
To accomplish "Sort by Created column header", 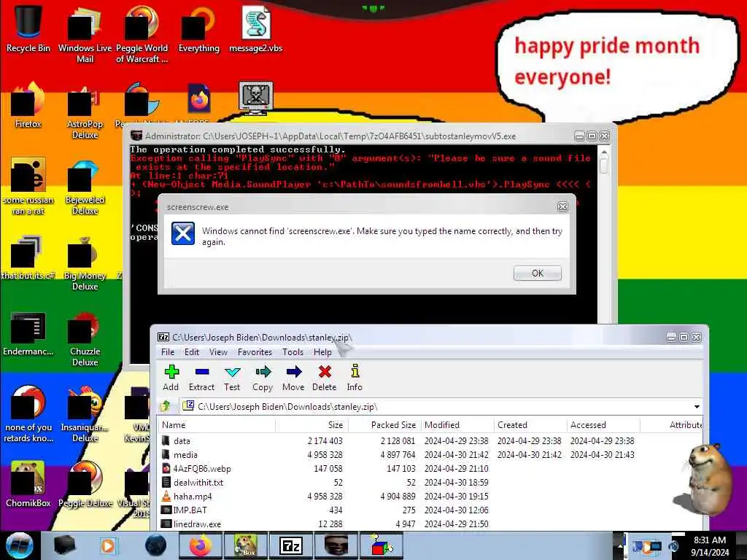I will point(530,425).
